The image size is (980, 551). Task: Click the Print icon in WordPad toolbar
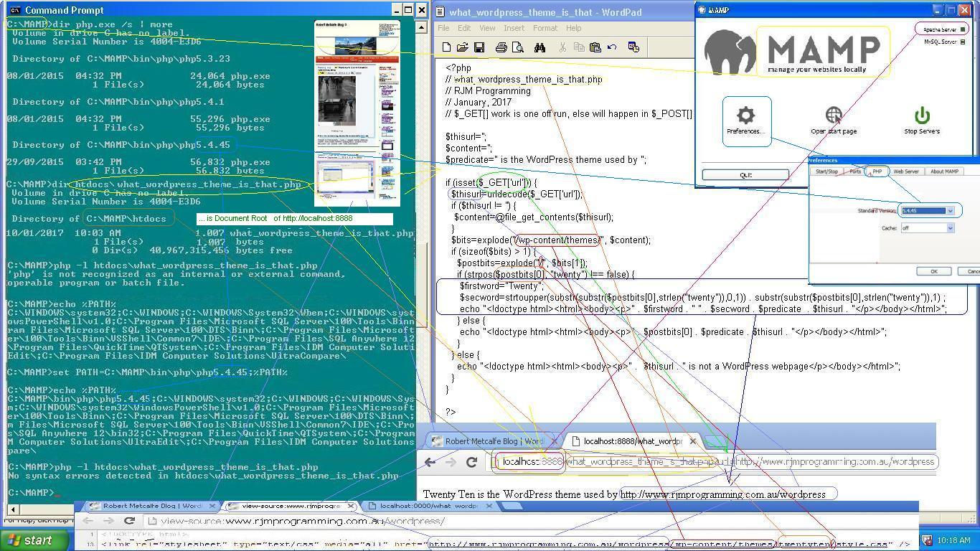point(501,47)
